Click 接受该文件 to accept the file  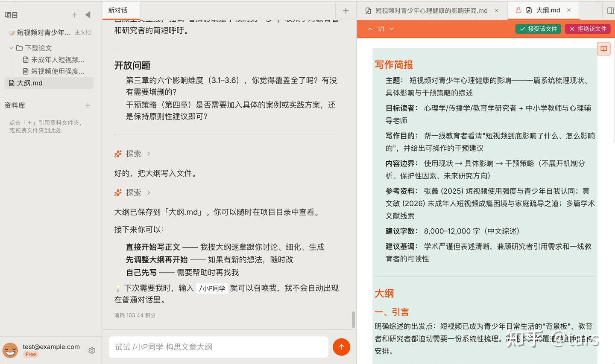(x=538, y=29)
